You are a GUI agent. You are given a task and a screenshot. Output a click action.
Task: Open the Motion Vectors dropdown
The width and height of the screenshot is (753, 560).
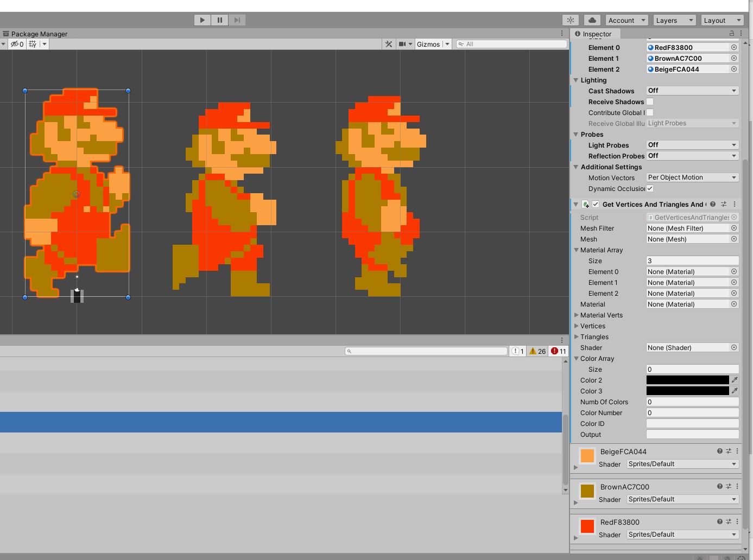click(692, 177)
